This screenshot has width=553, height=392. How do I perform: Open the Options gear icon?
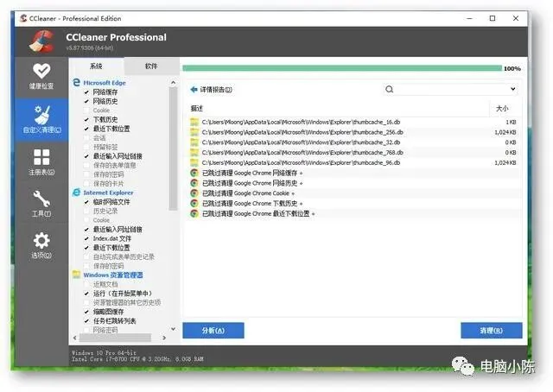41,241
